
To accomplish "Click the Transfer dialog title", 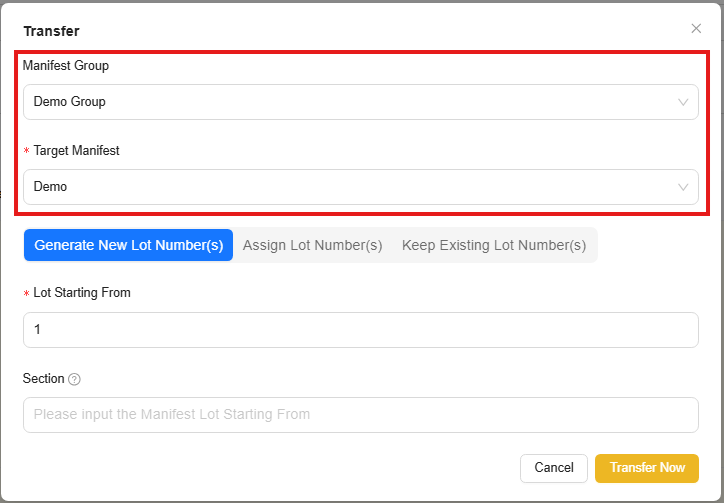I will tap(51, 31).
